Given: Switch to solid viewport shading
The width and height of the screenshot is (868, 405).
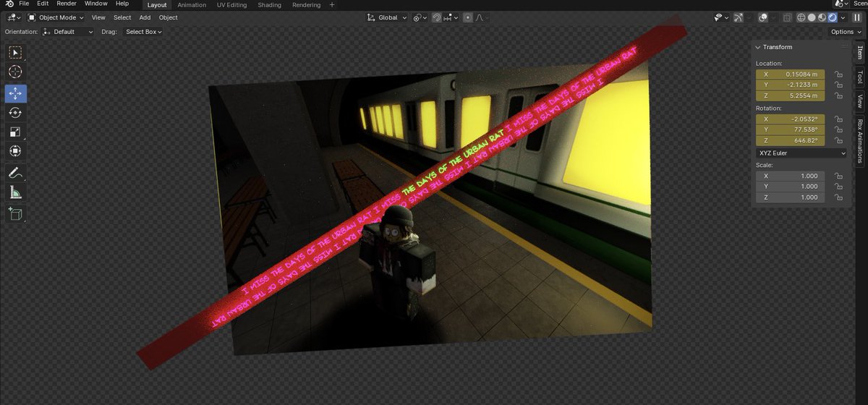Looking at the screenshot, I should tap(812, 17).
